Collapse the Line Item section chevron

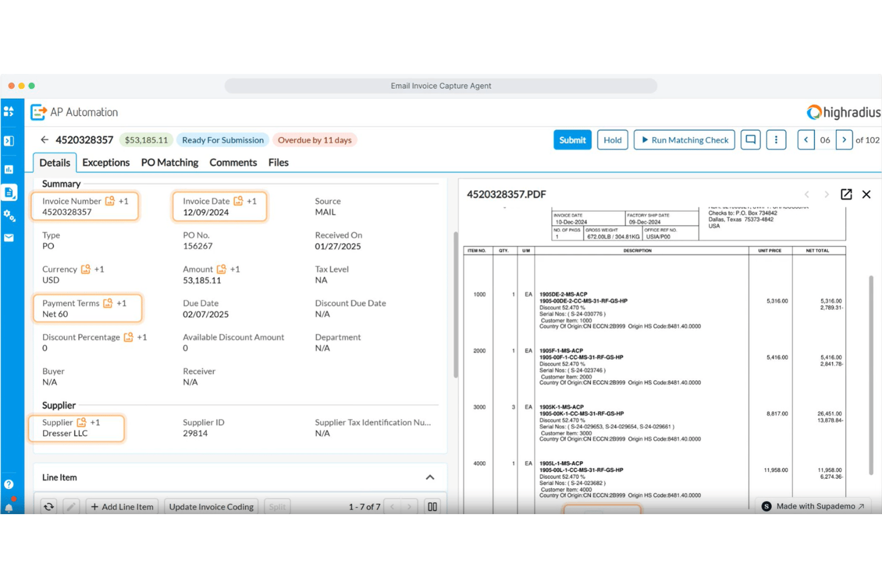(x=430, y=477)
